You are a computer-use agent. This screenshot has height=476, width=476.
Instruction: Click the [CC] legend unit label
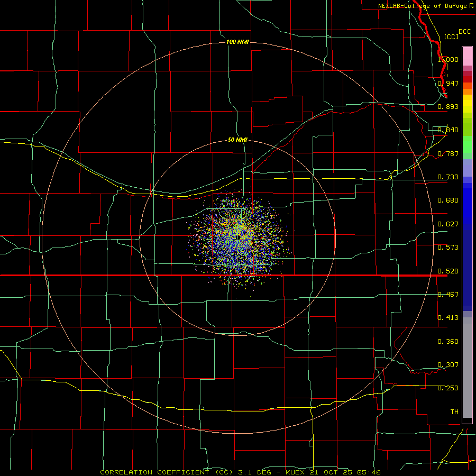pyautogui.click(x=452, y=36)
